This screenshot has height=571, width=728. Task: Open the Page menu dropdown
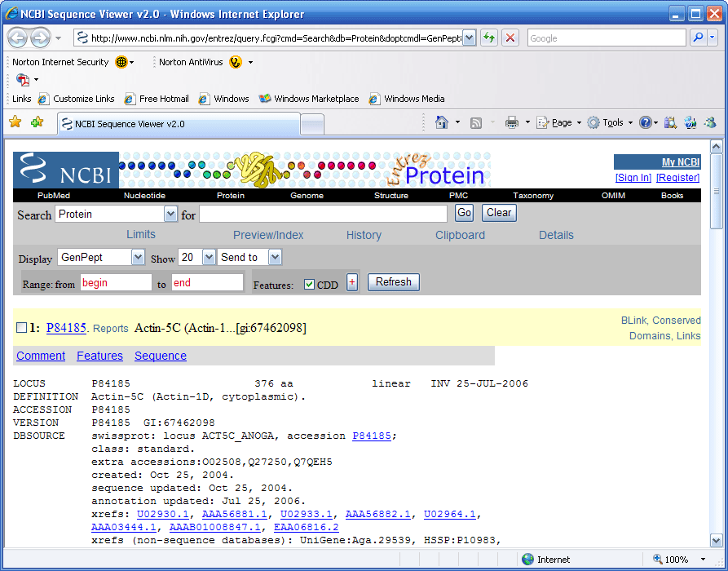pyautogui.click(x=559, y=122)
